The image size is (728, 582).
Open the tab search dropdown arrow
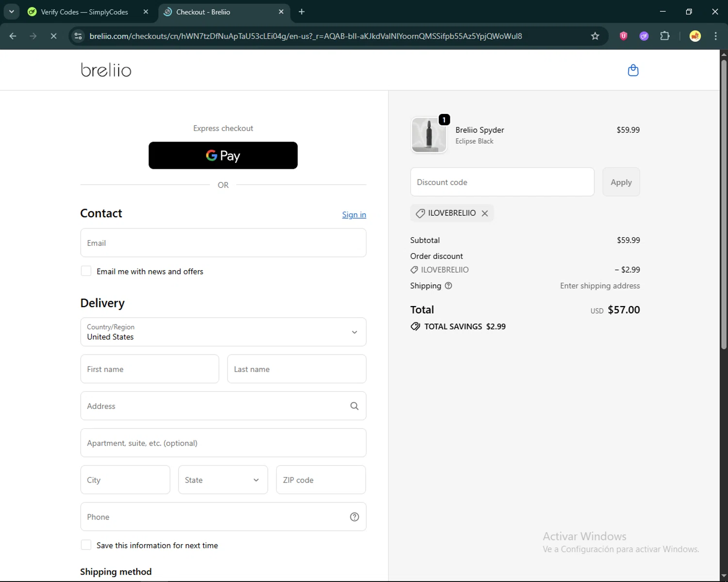pyautogui.click(x=11, y=12)
